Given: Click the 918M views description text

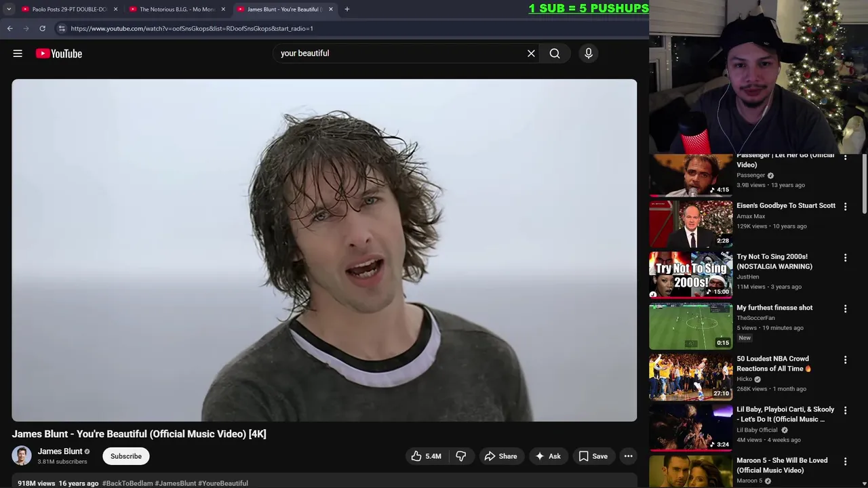Looking at the screenshot, I should 37,483.
